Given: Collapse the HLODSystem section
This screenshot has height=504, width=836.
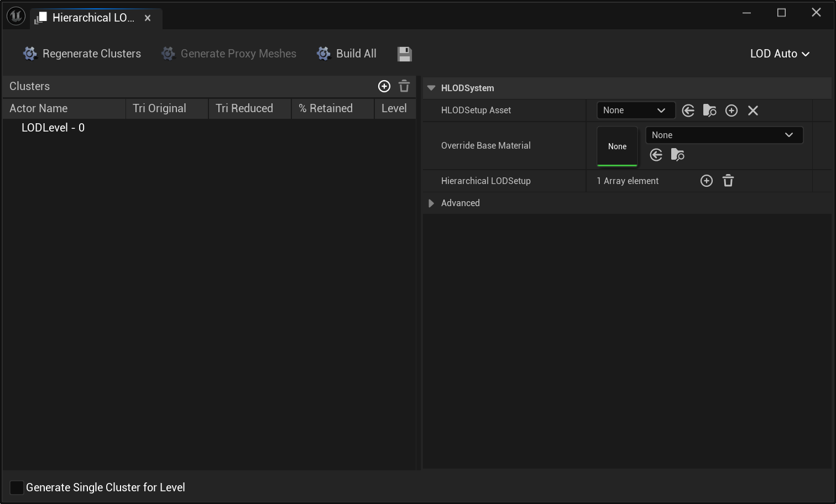Looking at the screenshot, I should pyautogui.click(x=431, y=88).
